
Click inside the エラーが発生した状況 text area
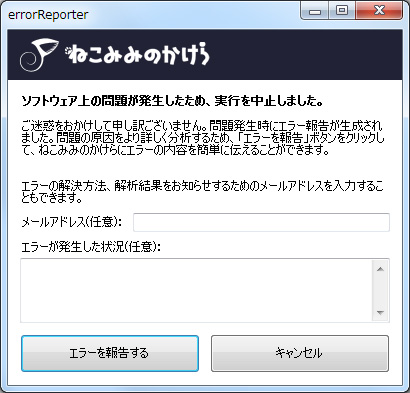(196, 290)
